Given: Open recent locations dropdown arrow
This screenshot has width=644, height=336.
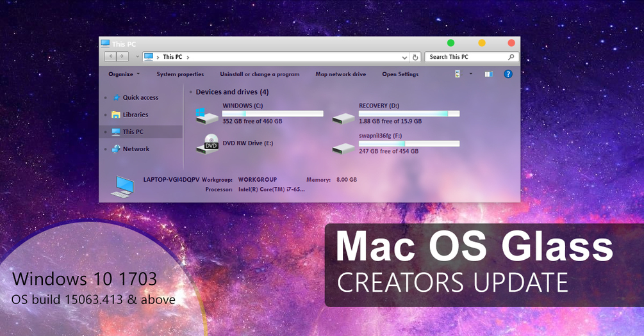Looking at the screenshot, I should pyautogui.click(x=137, y=57).
